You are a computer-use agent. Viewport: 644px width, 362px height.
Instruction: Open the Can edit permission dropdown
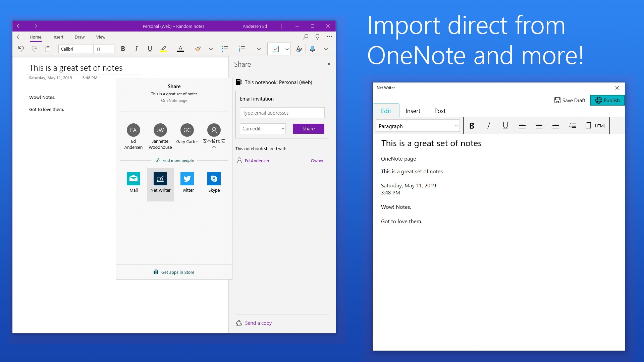pos(263,129)
